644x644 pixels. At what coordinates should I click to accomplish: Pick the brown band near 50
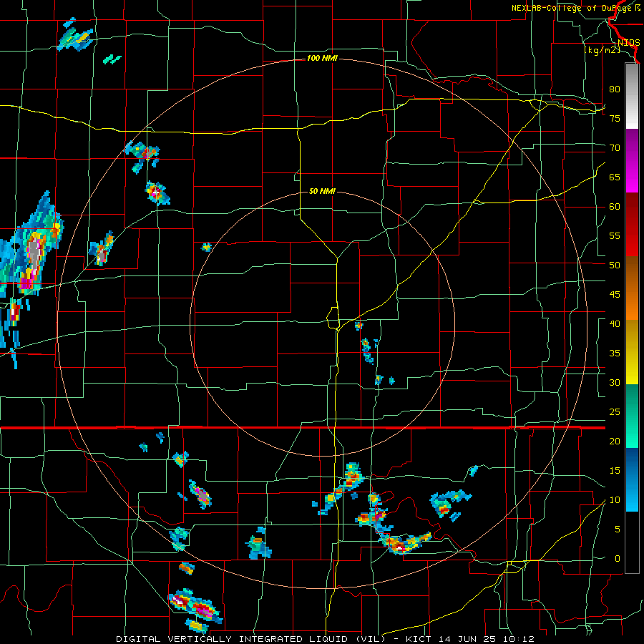632,273
